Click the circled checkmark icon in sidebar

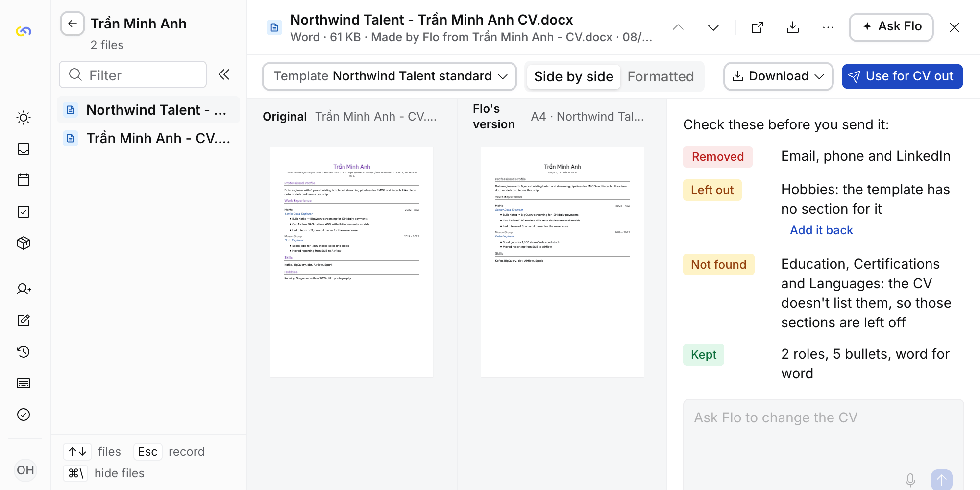[x=24, y=415]
